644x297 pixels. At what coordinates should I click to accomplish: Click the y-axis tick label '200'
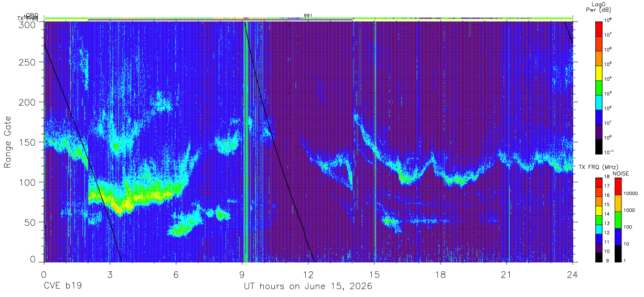click(x=28, y=102)
